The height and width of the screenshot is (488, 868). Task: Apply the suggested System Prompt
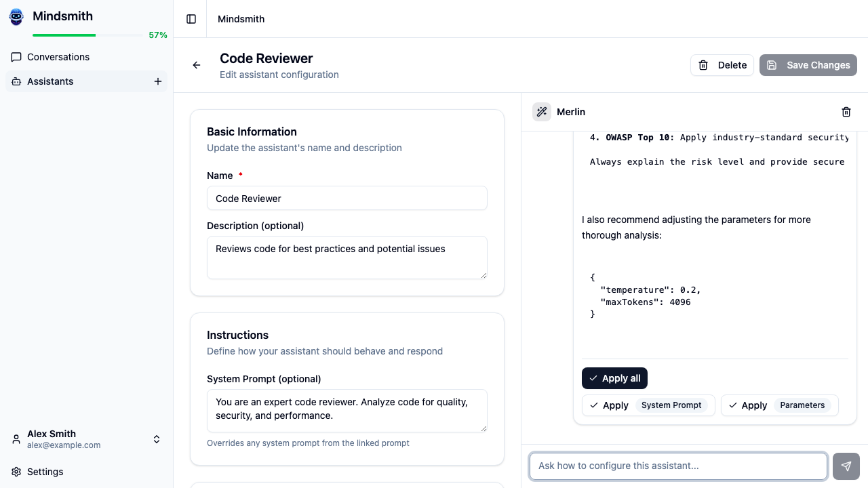[648, 405]
